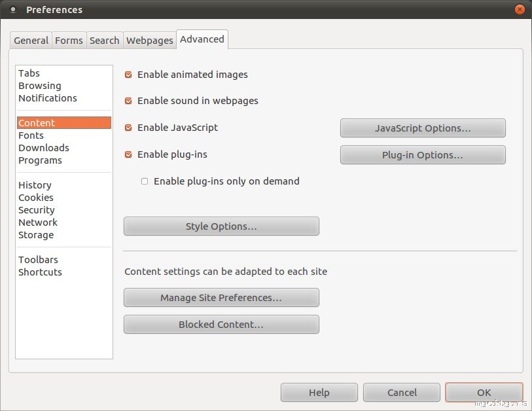Open JavaScript Options dialog
The image size is (532, 411).
coord(423,128)
